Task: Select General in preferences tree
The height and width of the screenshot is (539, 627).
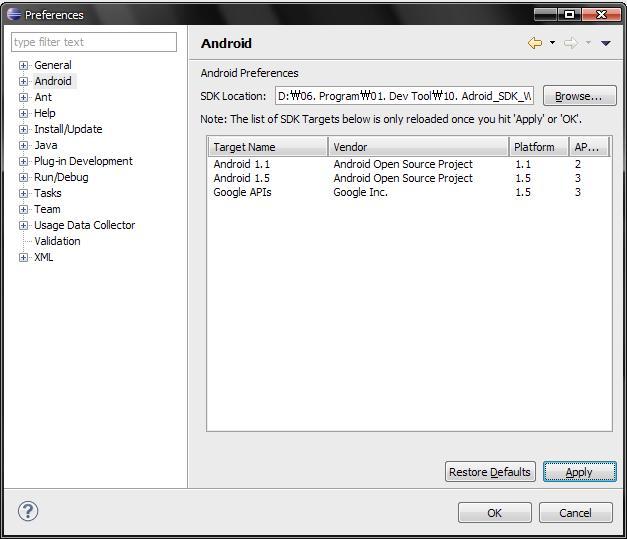Action: click(53, 65)
